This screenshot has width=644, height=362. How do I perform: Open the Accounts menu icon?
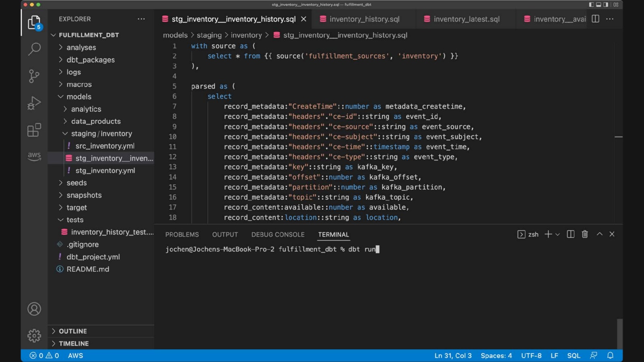(x=34, y=309)
